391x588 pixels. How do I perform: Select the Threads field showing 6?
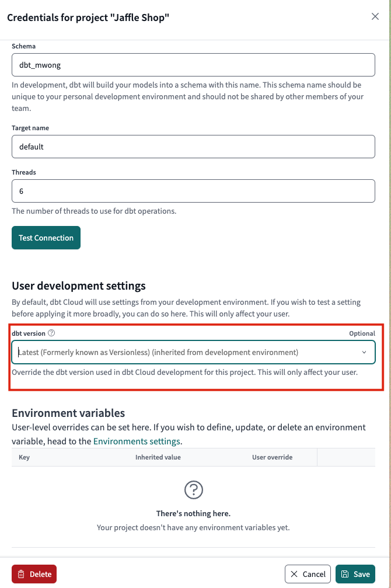pos(193,191)
